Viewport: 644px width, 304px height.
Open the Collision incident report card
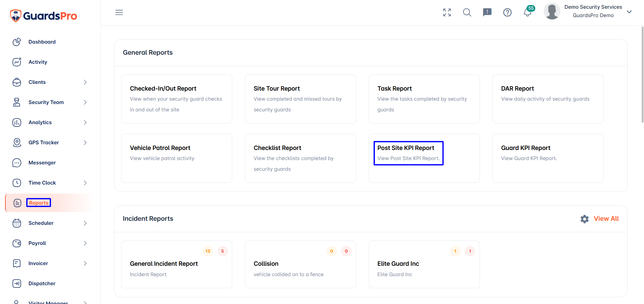click(300, 264)
